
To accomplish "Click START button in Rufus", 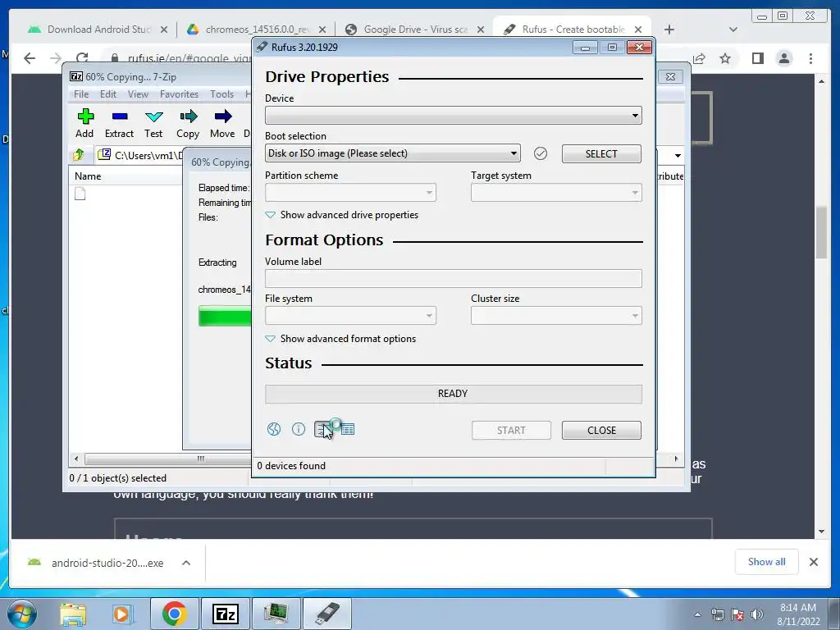I will point(511,430).
